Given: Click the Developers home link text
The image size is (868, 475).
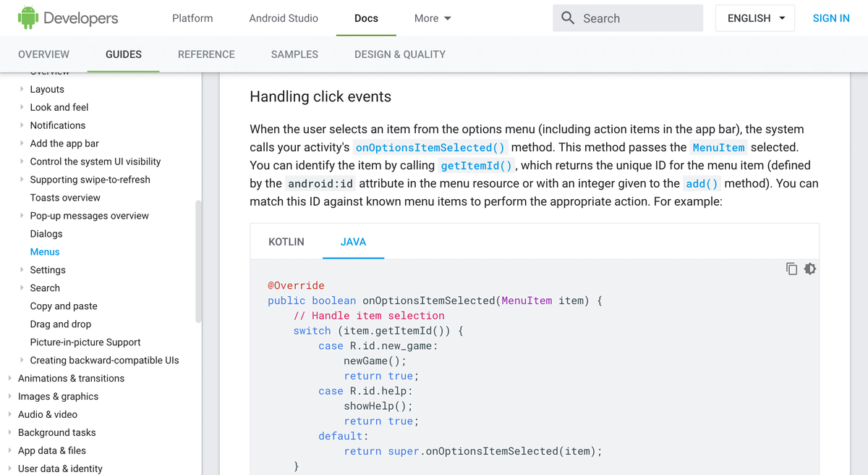Looking at the screenshot, I should (81, 18).
